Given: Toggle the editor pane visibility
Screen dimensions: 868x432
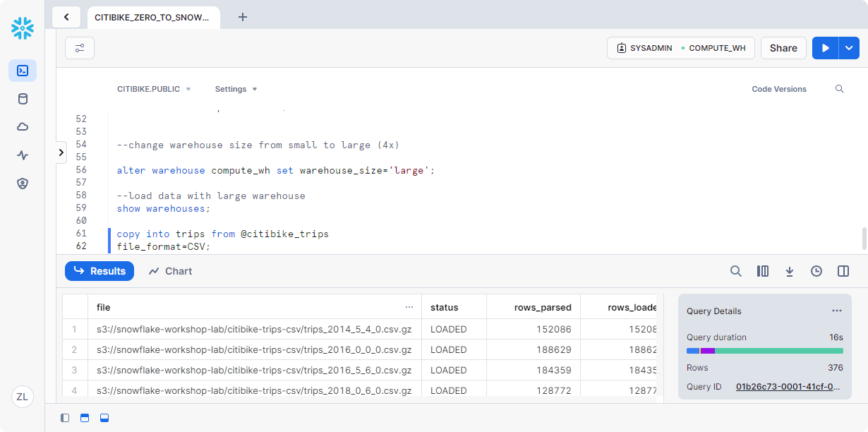Looking at the screenshot, I should (x=85, y=418).
